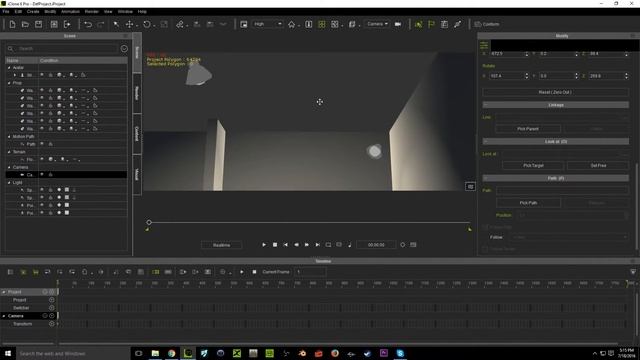Select the arrow Select Object tool
This screenshot has width=640, height=360.
coord(116,24)
